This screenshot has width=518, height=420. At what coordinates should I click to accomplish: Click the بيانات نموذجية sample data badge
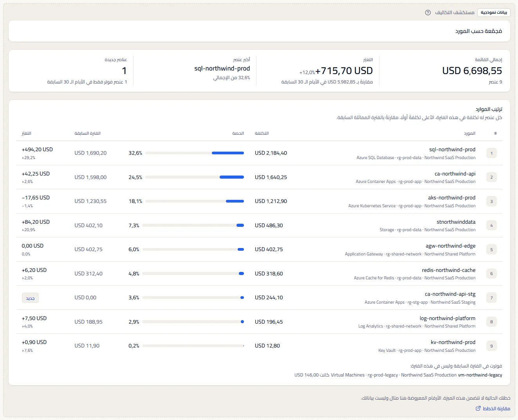[x=494, y=13]
